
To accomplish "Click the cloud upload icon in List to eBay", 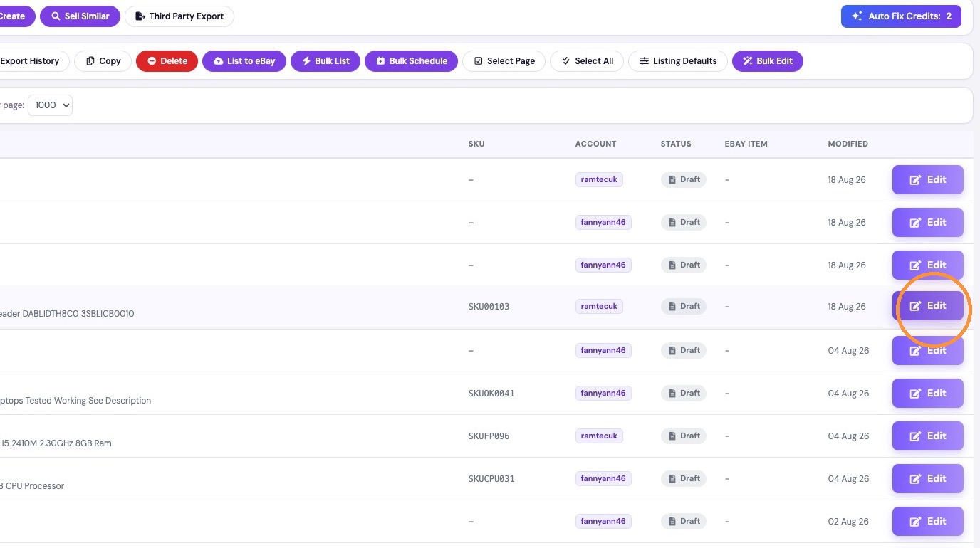I will coord(218,60).
